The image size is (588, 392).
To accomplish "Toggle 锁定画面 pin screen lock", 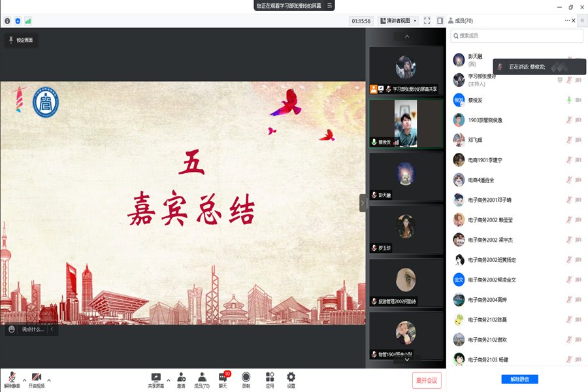I will [20, 40].
